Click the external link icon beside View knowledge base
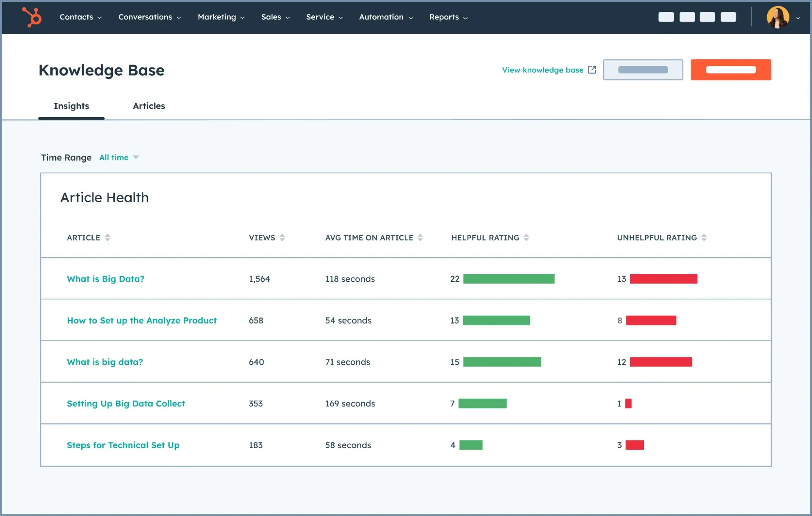The width and height of the screenshot is (812, 516). [592, 69]
